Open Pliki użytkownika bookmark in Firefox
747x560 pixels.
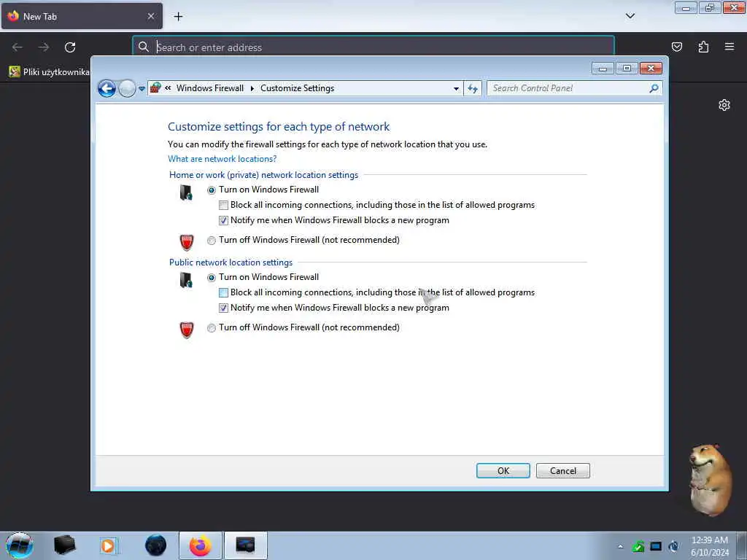click(49, 72)
